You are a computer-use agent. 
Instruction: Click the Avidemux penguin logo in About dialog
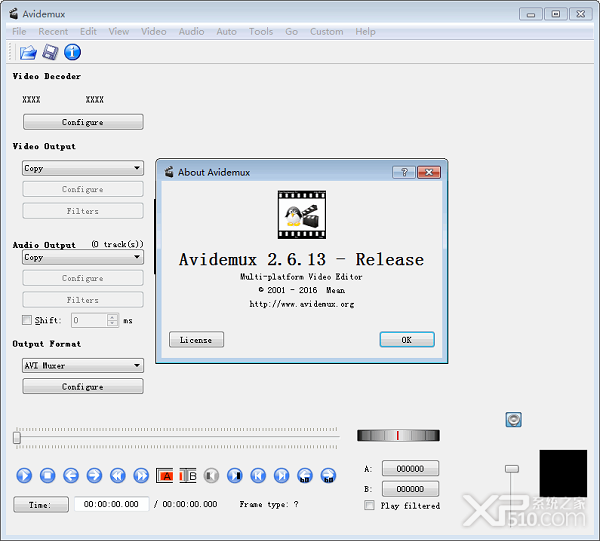(302, 215)
